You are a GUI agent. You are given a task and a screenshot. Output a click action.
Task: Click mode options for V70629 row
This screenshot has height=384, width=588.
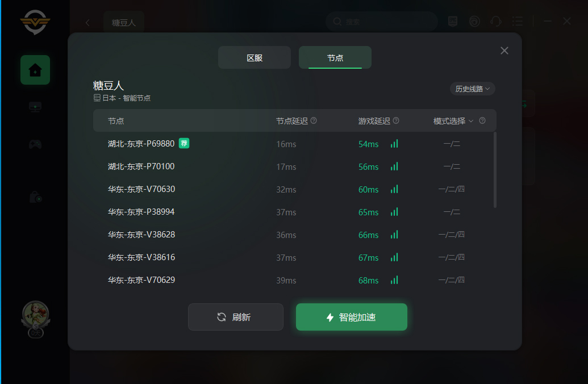[x=452, y=280]
